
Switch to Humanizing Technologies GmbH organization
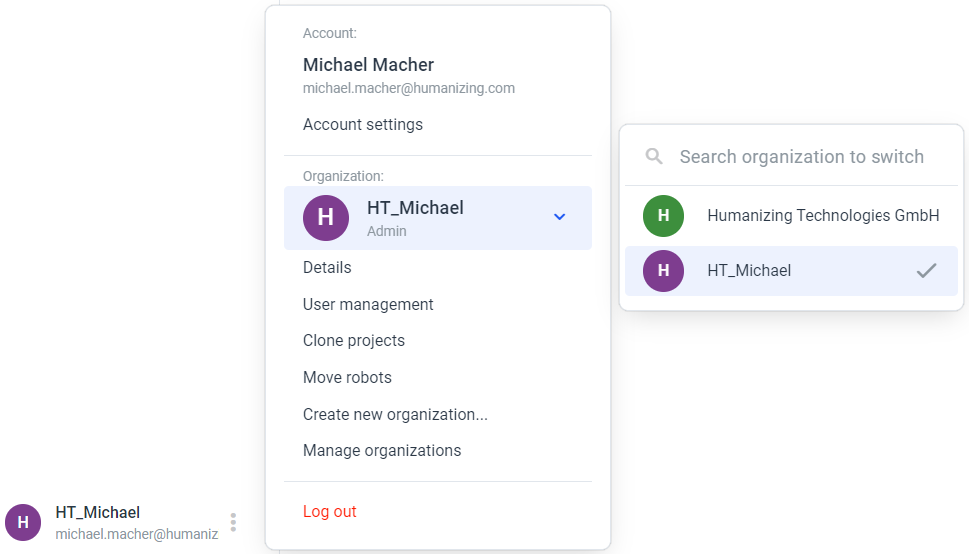pos(791,216)
